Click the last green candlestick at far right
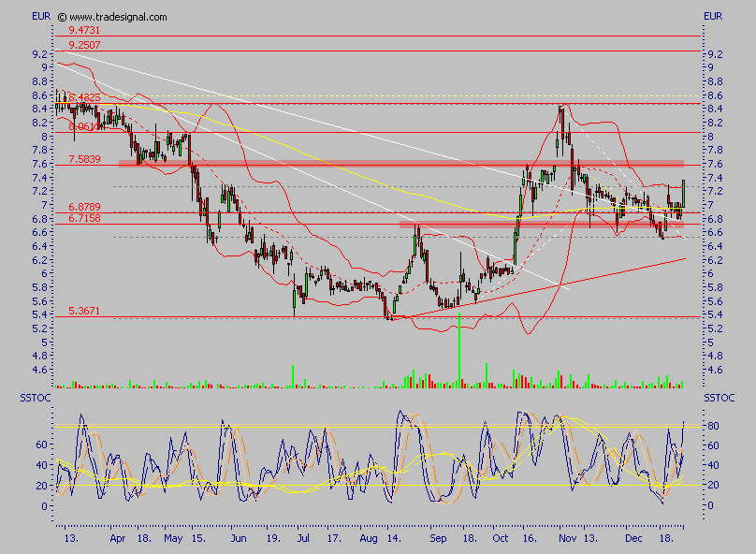Viewport: 756px width, 554px height. click(x=684, y=194)
